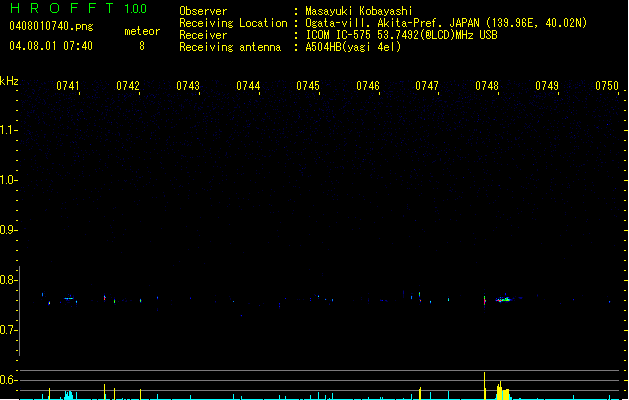Click the HROFFT 1.0.0 title text
Image resolution: width=629 pixels, height=400 pixels.
click(x=79, y=8)
